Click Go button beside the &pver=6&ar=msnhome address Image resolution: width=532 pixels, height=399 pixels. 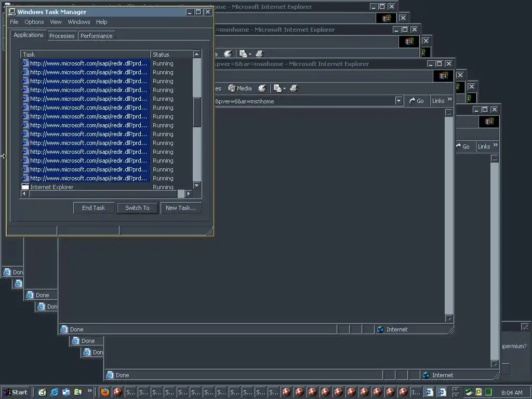[x=417, y=101]
